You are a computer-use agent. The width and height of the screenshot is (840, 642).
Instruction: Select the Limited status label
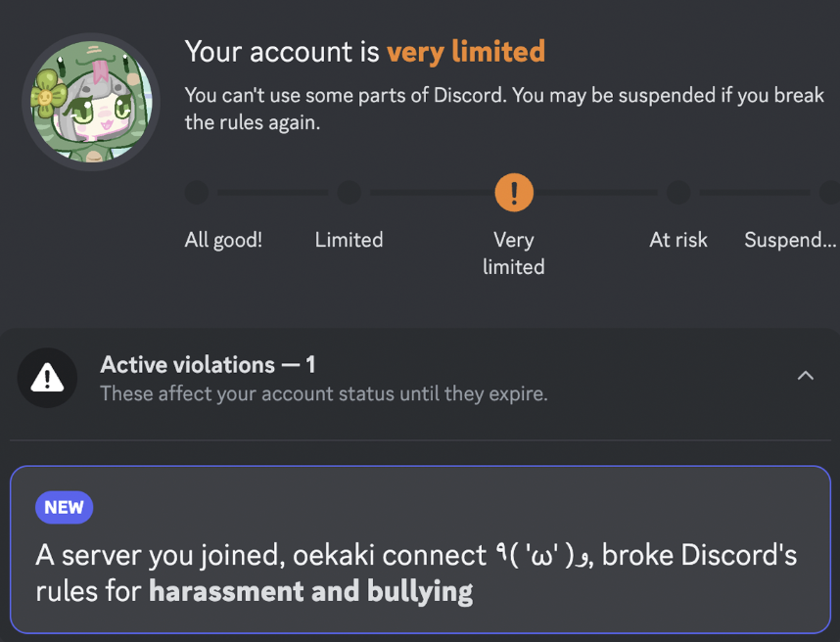(349, 240)
